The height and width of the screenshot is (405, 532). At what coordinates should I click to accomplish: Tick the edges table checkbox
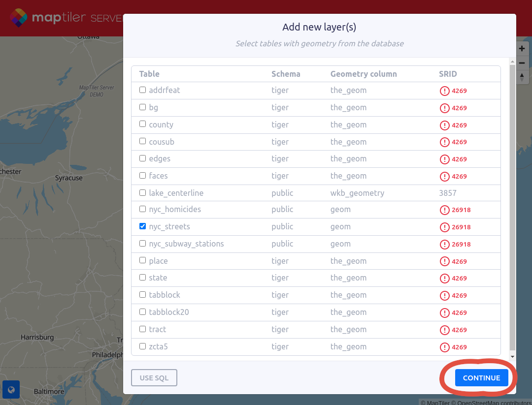[143, 158]
